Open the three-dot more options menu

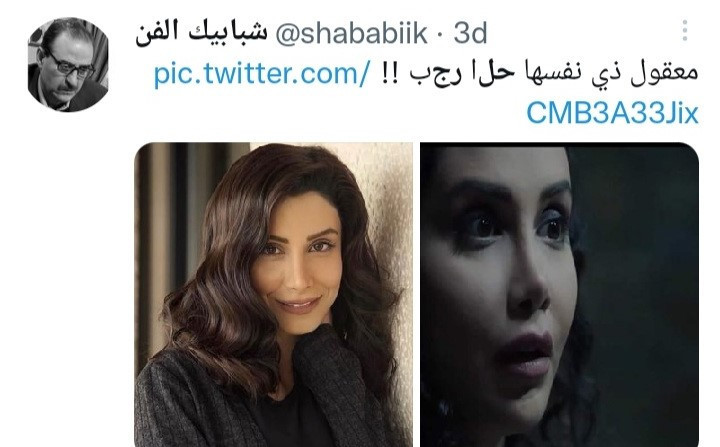(685, 31)
